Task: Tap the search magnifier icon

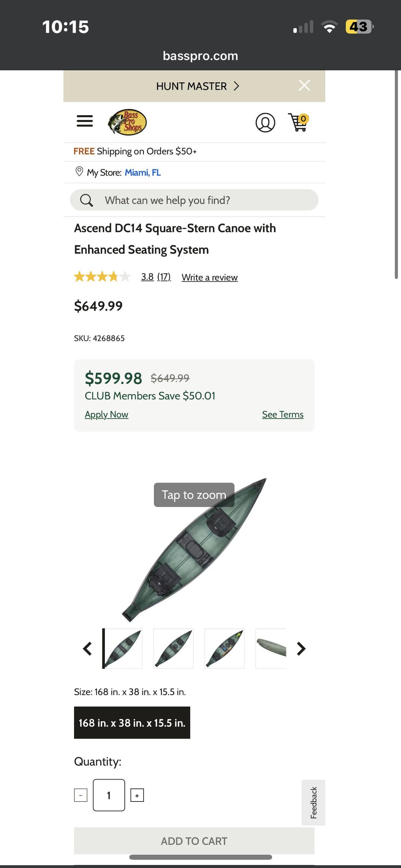Action: pos(86,200)
